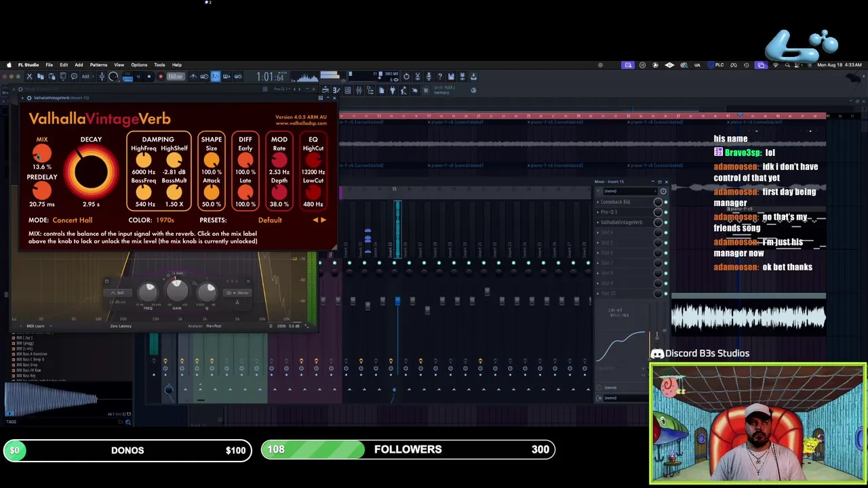Open the PRESETS Default menu

270,220
